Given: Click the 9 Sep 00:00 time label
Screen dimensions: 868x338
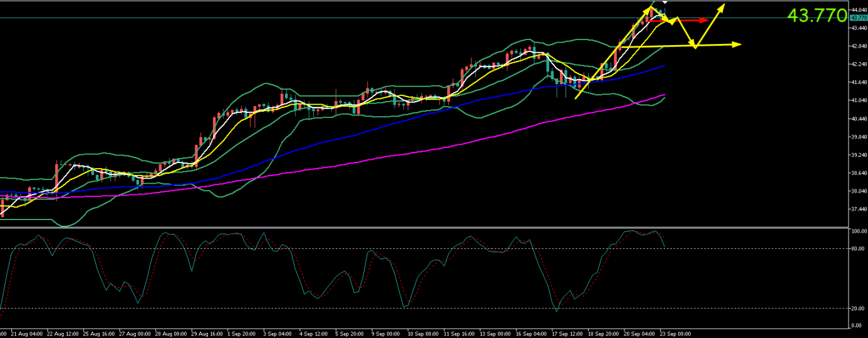Looking at the screenshot, I should [387, 334].
